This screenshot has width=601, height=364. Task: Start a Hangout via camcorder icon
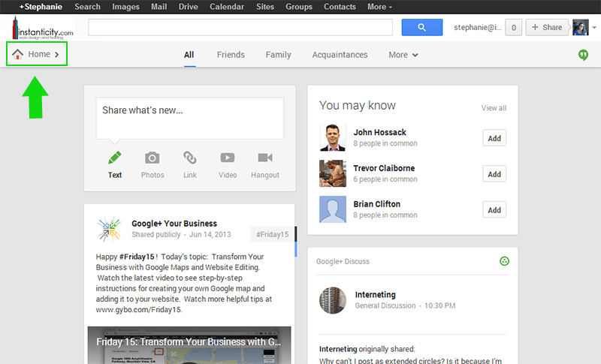265,158
